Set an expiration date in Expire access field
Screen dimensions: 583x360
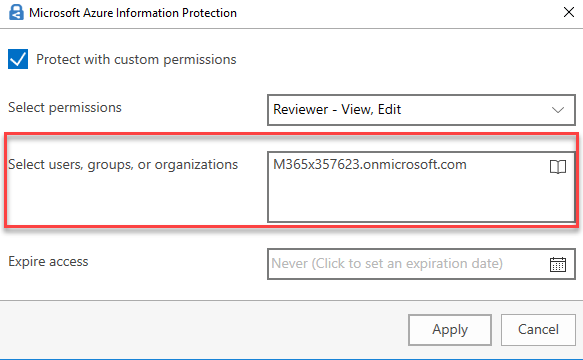tap(421, 264)
